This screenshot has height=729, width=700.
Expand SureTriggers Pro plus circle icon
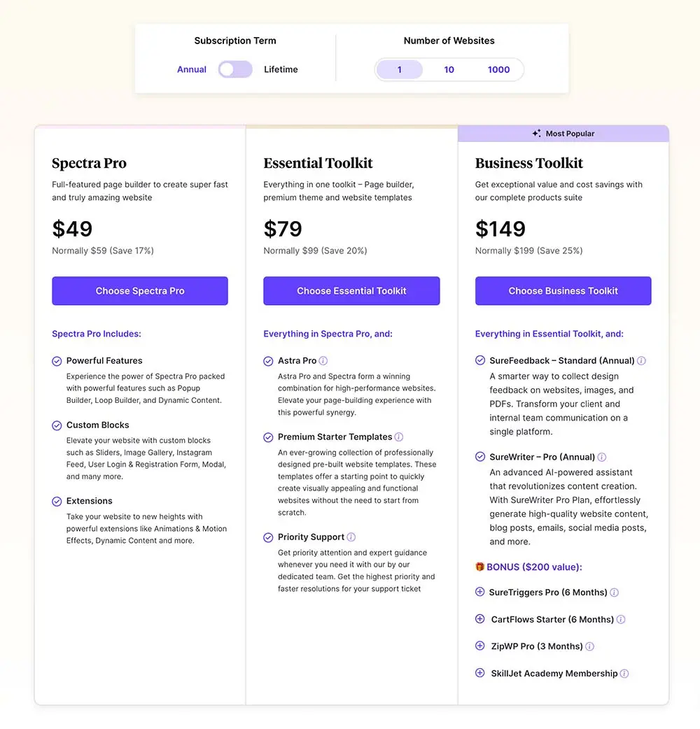[480, 591]
